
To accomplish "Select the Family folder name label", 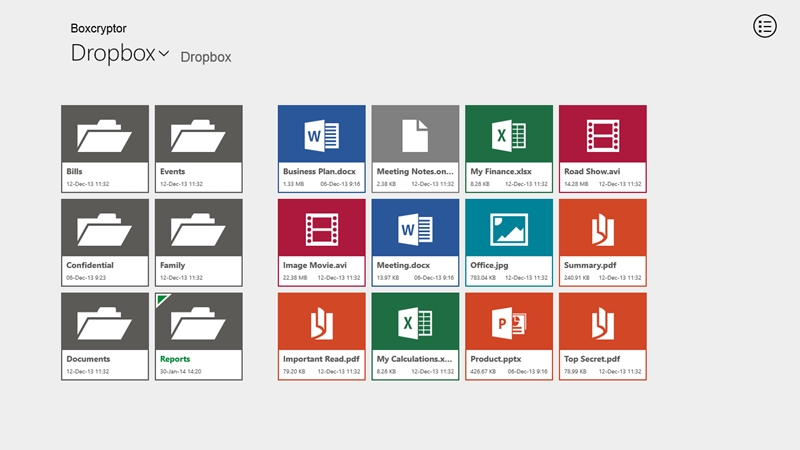I will point(172,265).
